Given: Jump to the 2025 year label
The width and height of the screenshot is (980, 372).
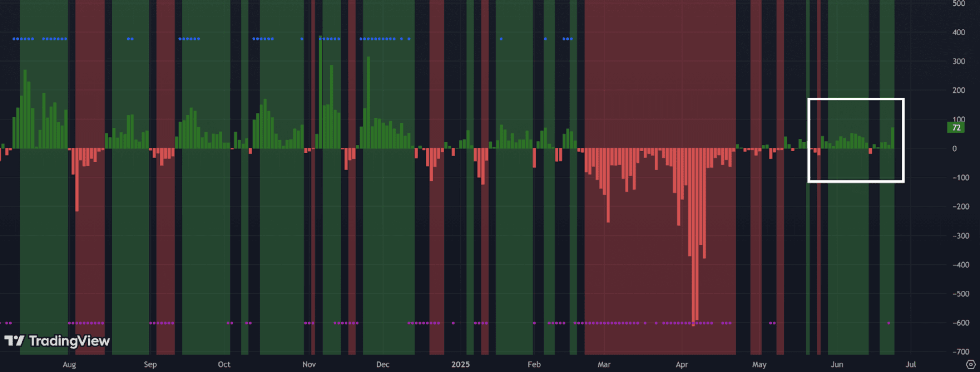Looking at the screenshot, I should (x=460, y=364).
